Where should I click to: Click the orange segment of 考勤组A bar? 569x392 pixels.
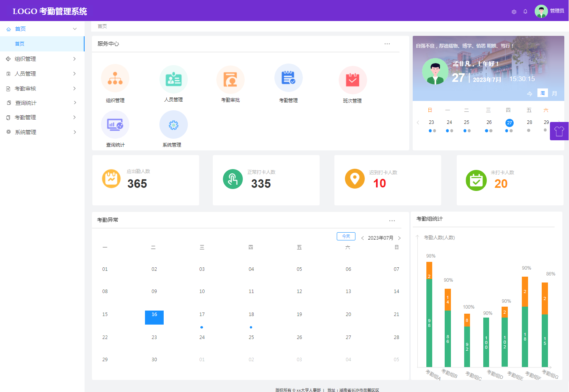(429, 270)
